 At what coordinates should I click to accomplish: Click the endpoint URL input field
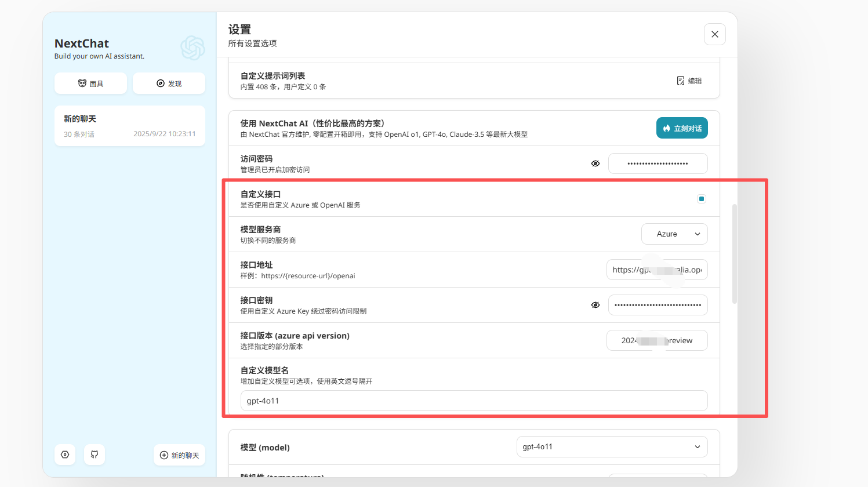point(657,270)
